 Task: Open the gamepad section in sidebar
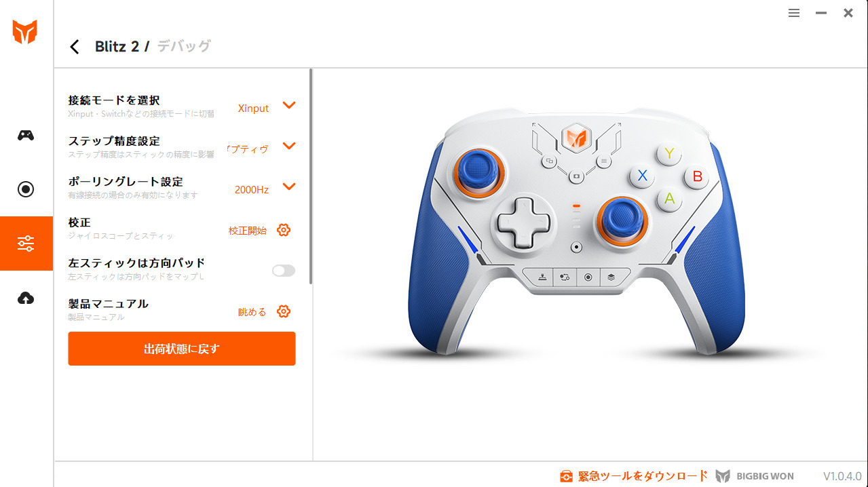pos(26,135)
